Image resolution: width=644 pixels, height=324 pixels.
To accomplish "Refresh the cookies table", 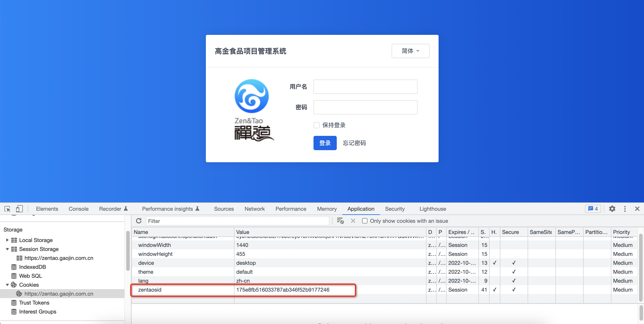I will pyautogui.click(x=139, y=221).
